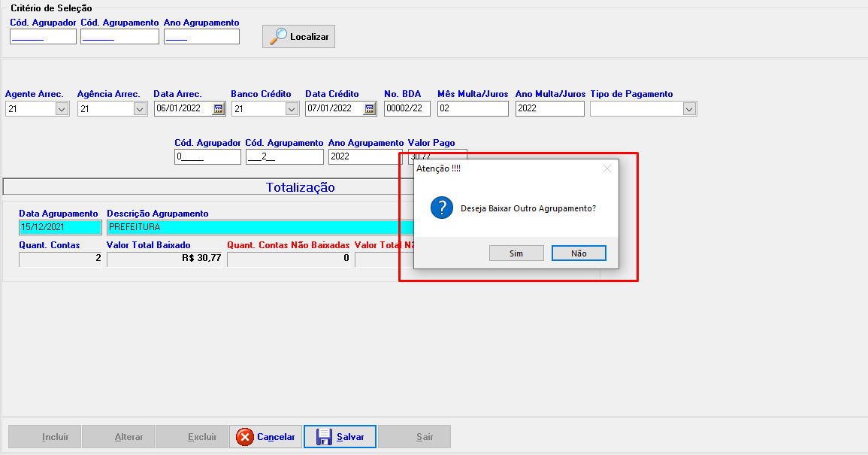Open the Data Arrec. calendar picker
868x455 pixels.
[x=218, y=109]
